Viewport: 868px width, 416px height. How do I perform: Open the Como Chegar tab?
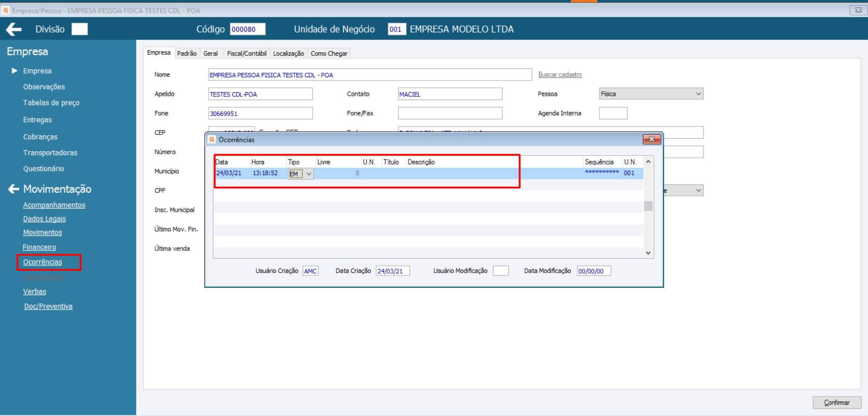[329, 54]
